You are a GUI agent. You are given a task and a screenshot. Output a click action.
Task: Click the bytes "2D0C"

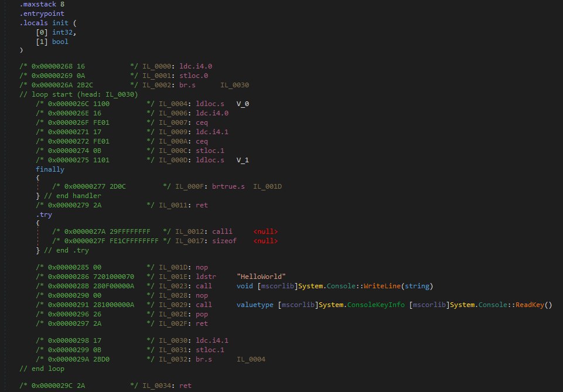[118, 187]
